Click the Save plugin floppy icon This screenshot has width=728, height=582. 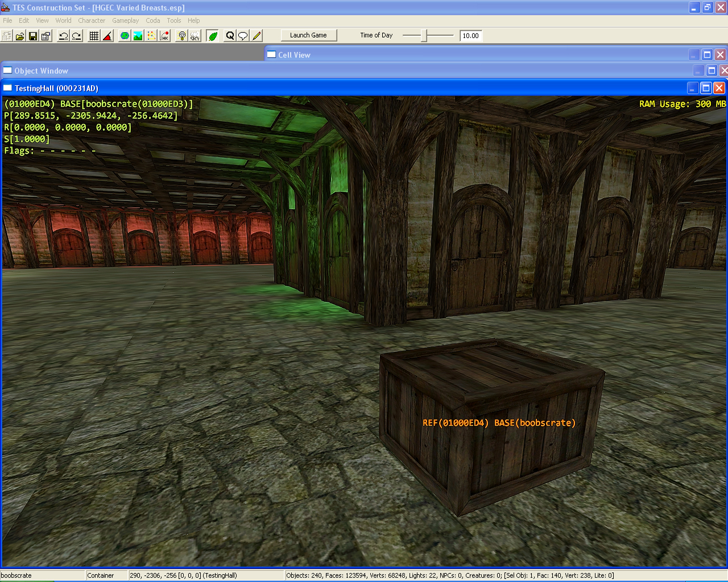pyautogui.click(x=33, y=36)
